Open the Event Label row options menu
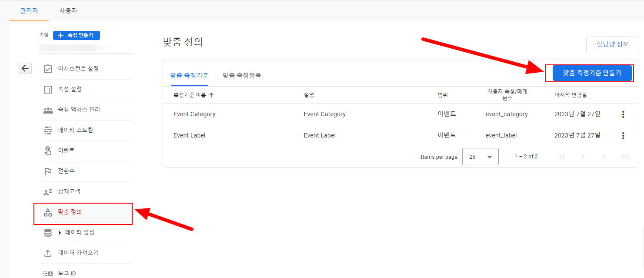 tap(623, 135)
